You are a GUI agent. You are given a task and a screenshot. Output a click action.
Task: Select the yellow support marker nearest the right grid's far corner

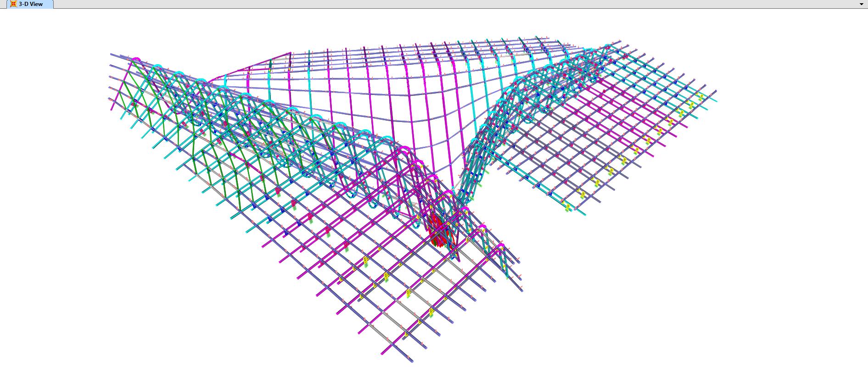click(x=700, y=97)
